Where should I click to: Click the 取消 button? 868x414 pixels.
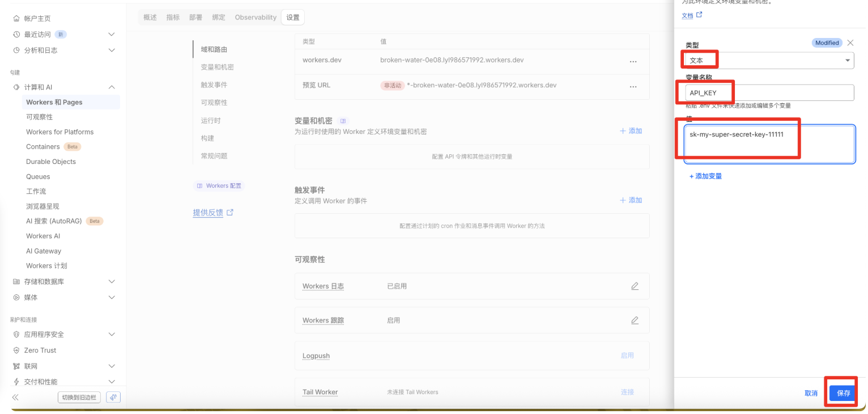pos(811,393)
